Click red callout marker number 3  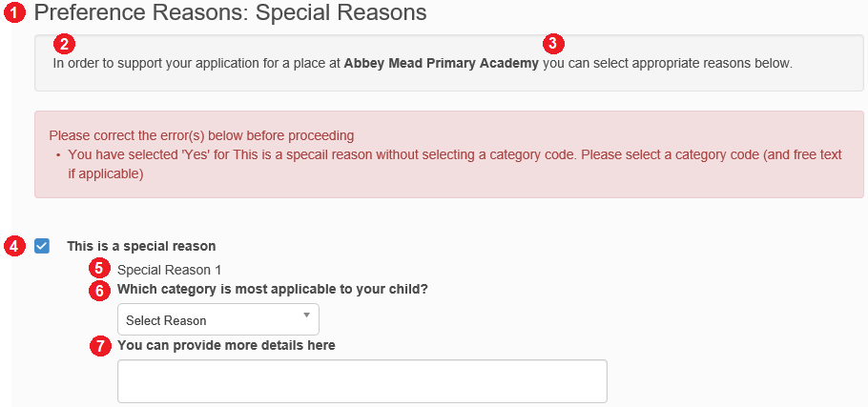[553, 43]
